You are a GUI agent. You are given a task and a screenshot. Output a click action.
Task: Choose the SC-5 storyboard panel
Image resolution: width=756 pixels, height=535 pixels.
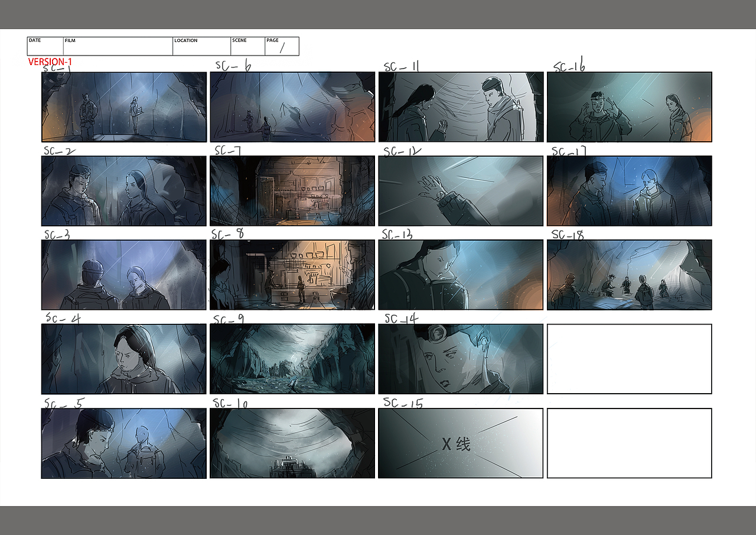(124, 443)
